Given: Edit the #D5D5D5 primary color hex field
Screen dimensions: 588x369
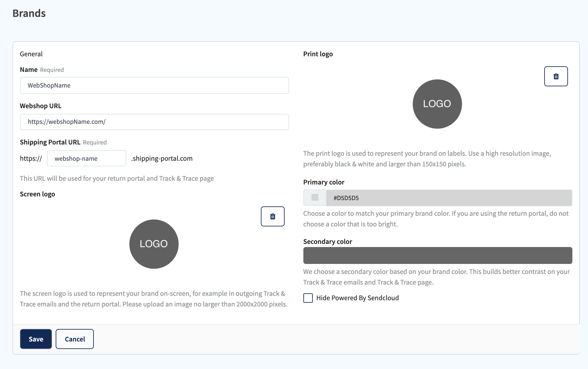Looking at the screenshot, I should (449, 198).
